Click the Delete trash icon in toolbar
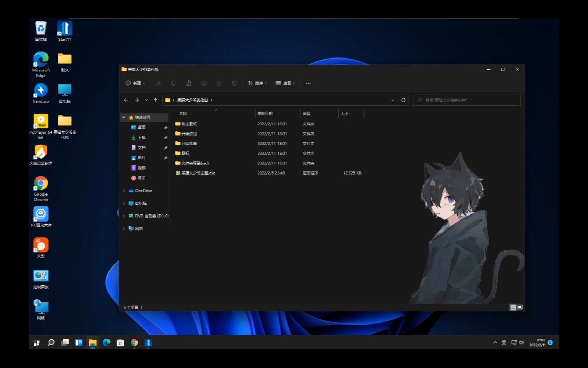Image resolution: width=588 pixels, height=368 pixels. (234, 83)
